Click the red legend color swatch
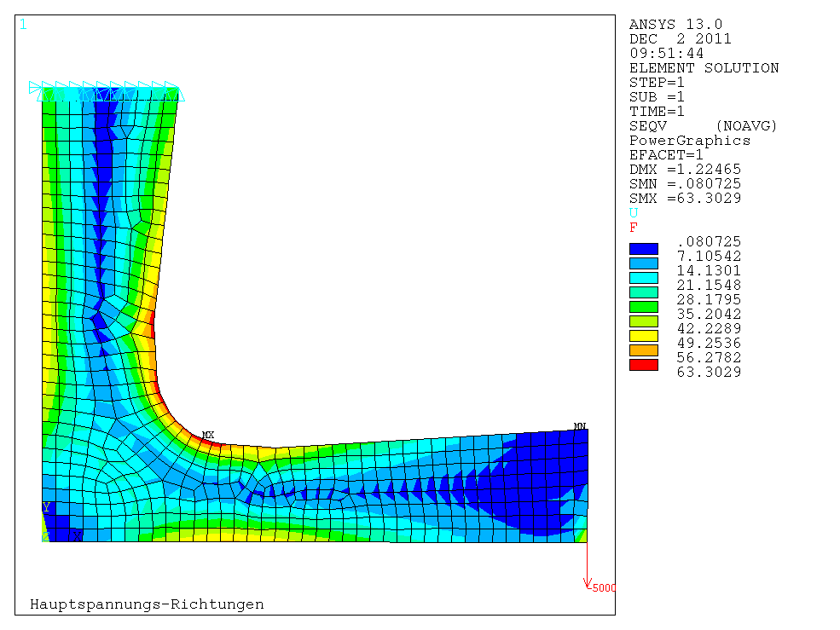Viewport: 840px width, 630px height. [643, 365]
